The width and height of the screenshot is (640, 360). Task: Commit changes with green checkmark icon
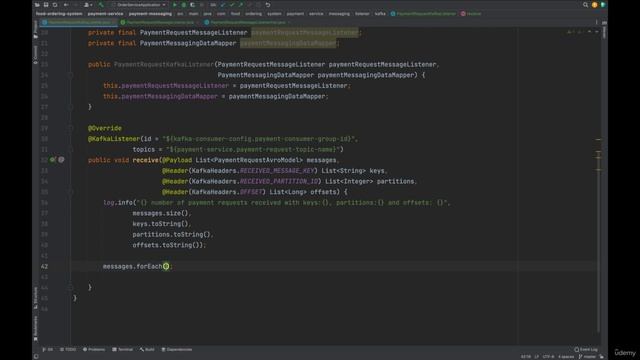(x=232, y=5)
